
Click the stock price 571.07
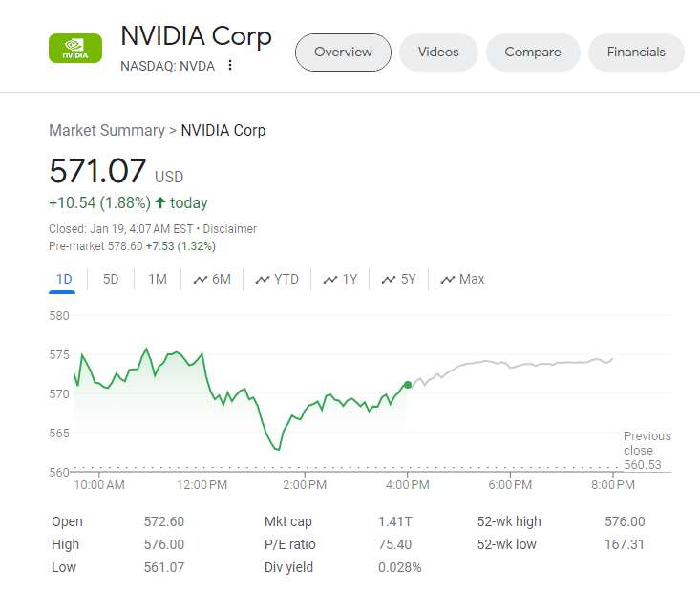tap(97, 172)
